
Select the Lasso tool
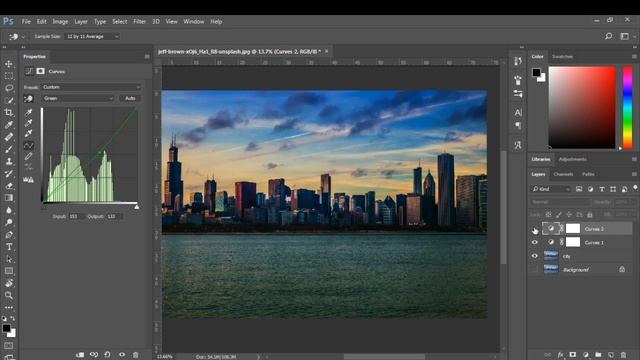pyautogui.click(x=9, y=88)
